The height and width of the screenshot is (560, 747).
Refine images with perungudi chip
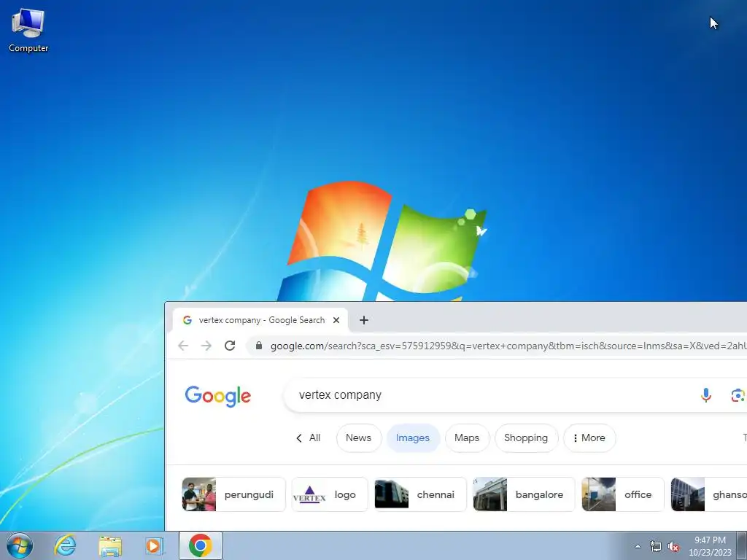(x=233, y=494)
